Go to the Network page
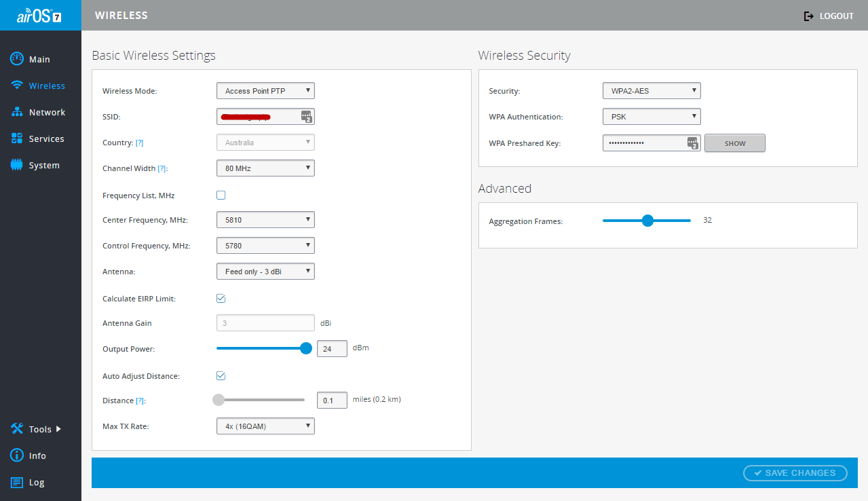868x501 pixels. (x=47, y=112)
